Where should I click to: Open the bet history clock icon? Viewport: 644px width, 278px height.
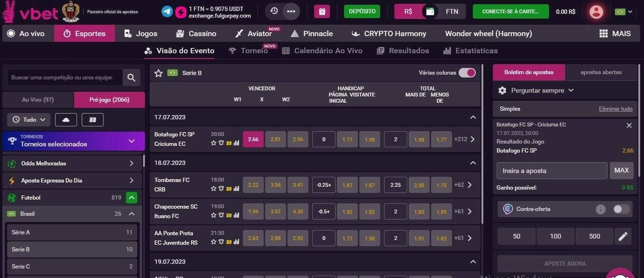pyautogui.click(x=274, y=11)
